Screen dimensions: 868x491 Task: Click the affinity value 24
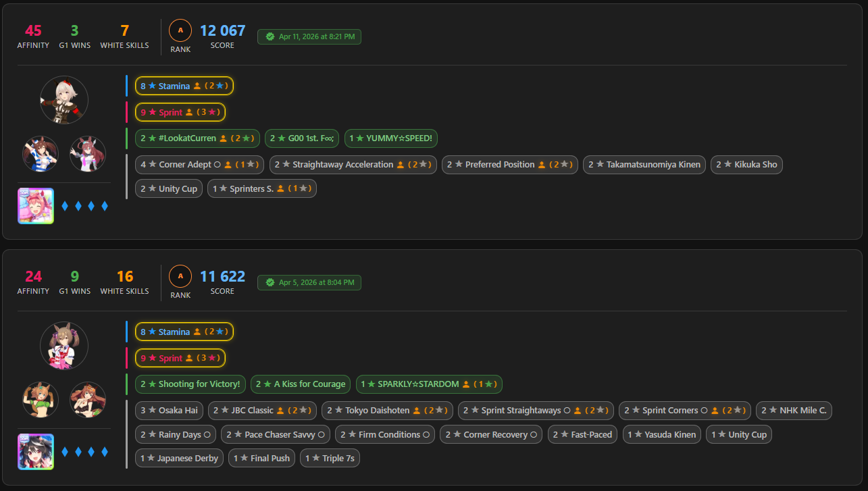[33, 276]
